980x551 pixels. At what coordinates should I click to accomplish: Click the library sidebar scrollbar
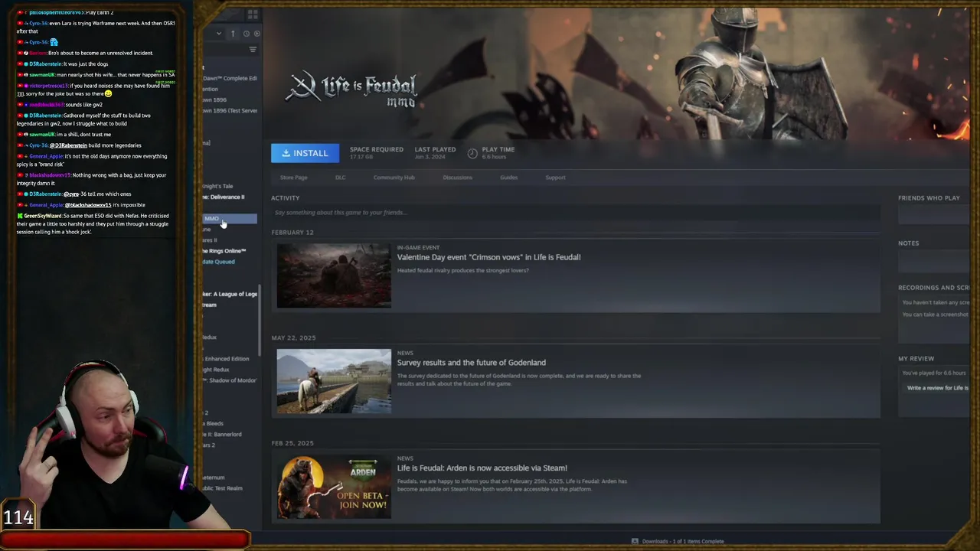(x=260, y=320)
